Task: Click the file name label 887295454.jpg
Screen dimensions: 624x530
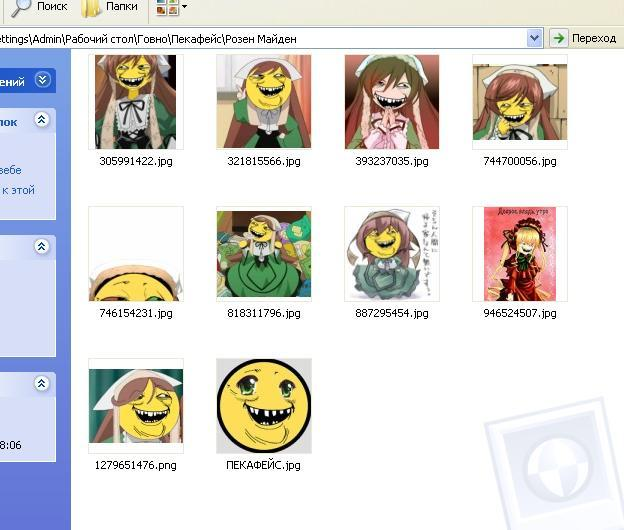Action: [x=392, y=313]
